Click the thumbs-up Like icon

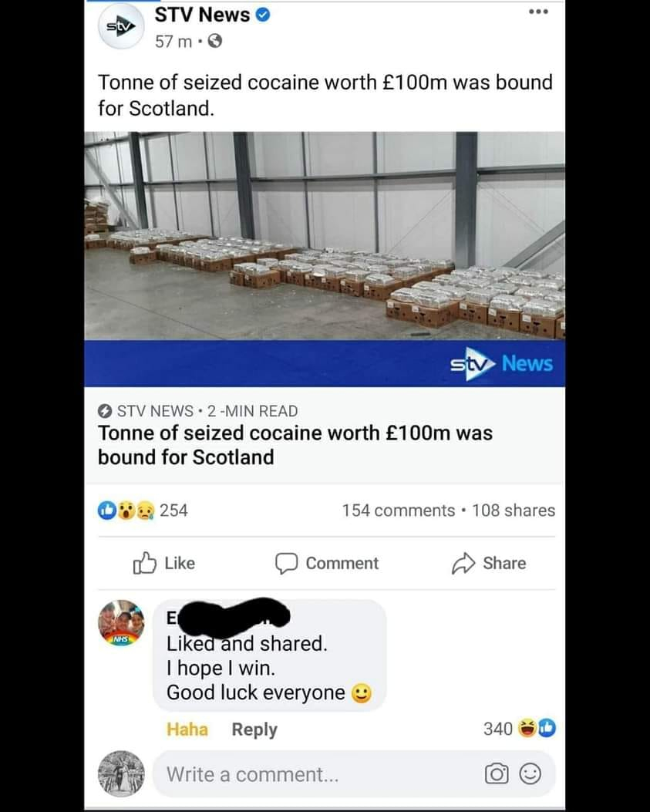point(144,563)
